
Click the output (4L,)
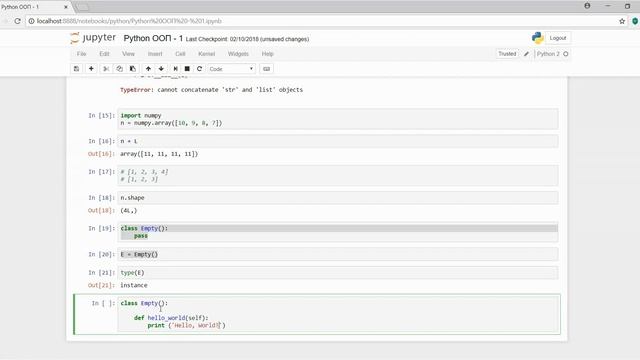129,211
